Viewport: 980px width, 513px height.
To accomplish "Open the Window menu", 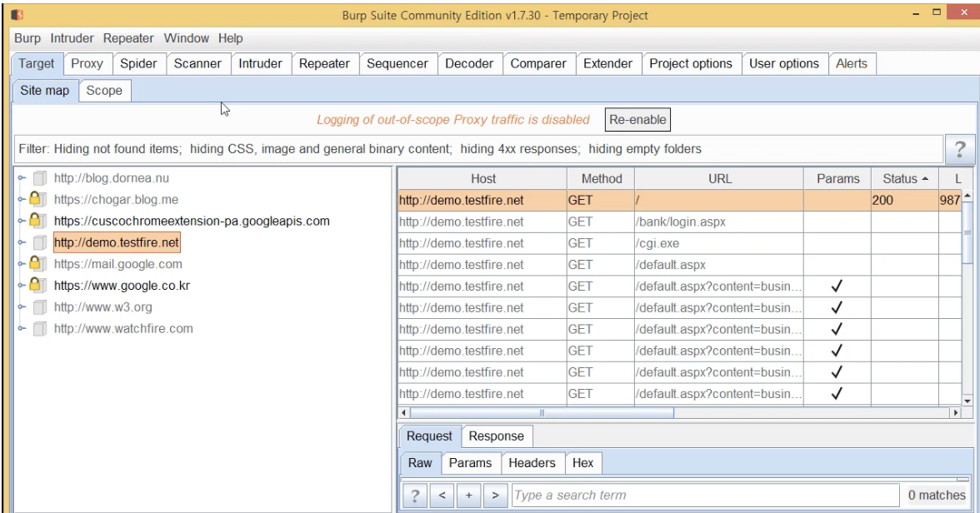I will 187,38.
